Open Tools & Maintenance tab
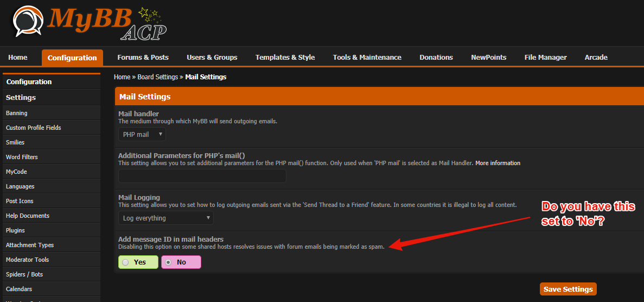The width and height of the screenshot is (644, 302). pos(367,57)
